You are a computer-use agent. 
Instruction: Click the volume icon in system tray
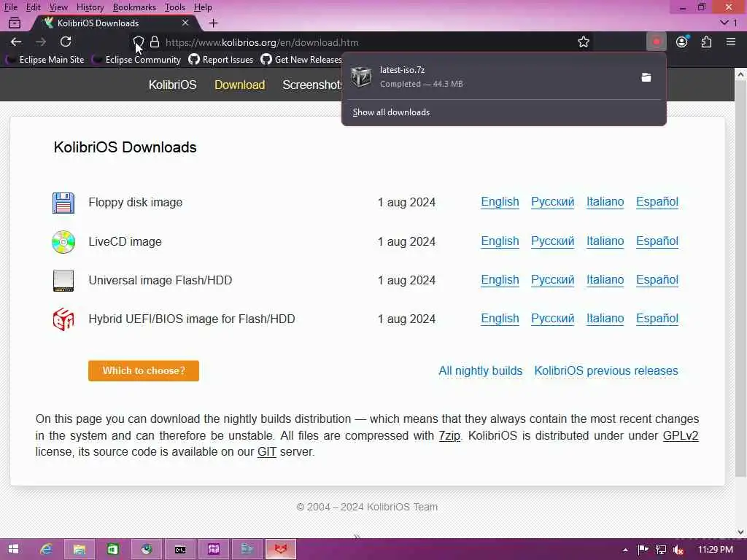[678, 550]
